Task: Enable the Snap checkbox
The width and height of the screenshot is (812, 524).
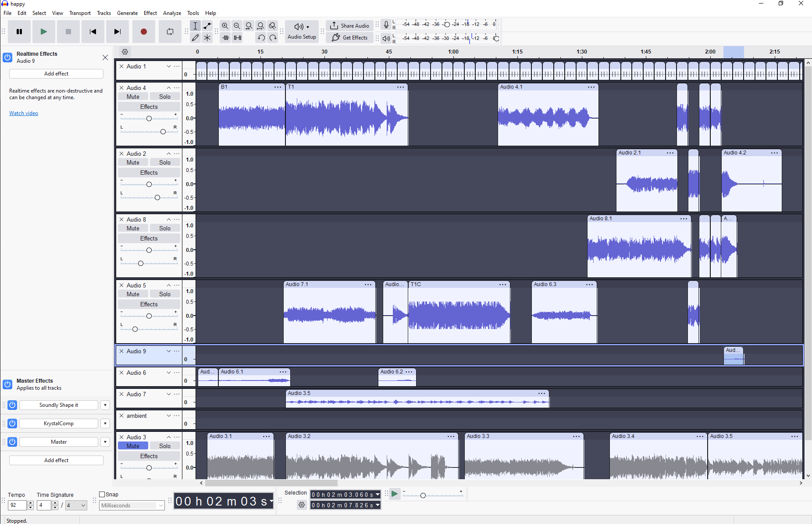Action: click(x=102, y=494)
